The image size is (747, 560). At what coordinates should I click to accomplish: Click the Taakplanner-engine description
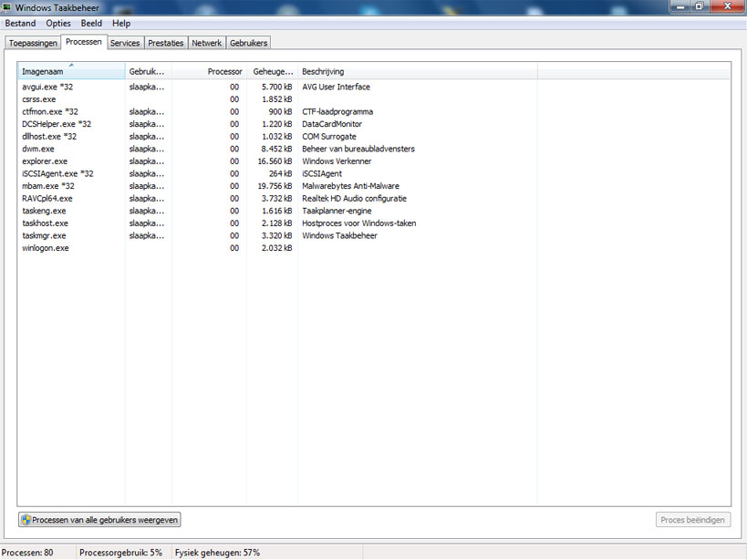pos(337,211)
